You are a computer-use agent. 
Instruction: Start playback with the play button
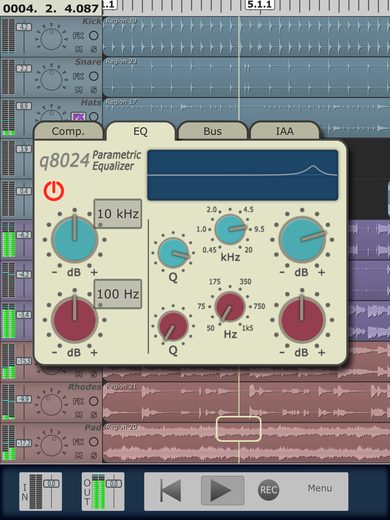[222, 490]
